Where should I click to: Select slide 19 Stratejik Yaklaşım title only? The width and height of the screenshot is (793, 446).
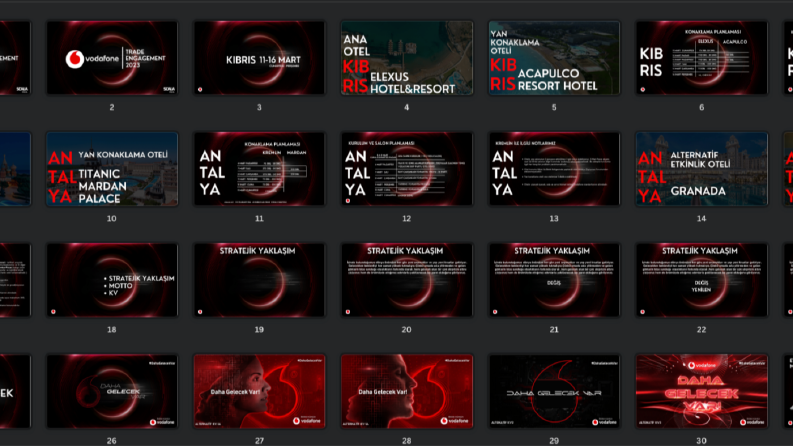coord(259,280)
